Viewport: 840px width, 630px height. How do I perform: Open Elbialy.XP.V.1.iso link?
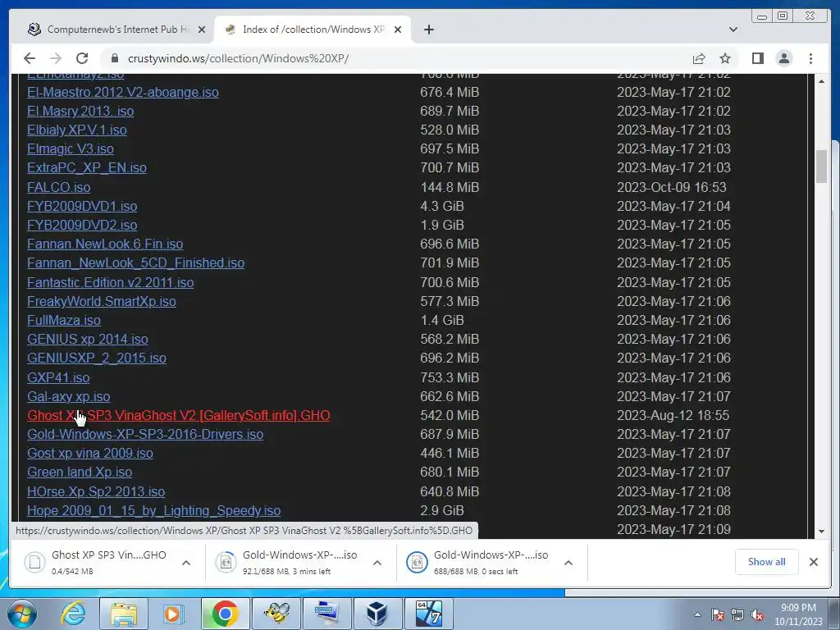(x=77, y=130)
